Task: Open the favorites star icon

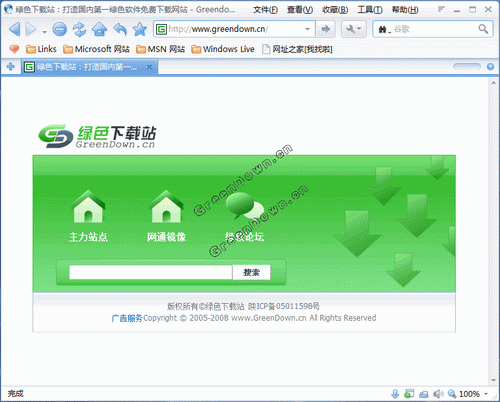Action: (140, 29)
